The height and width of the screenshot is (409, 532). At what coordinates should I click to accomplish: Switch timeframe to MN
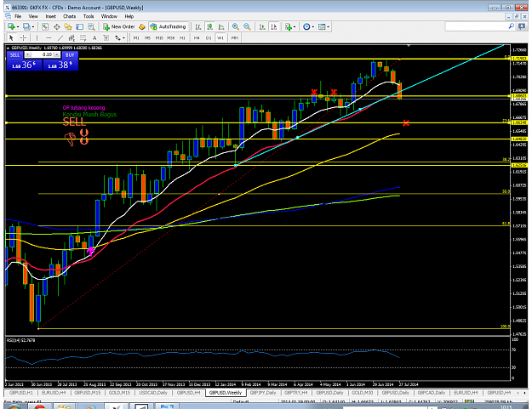(x=234, y=38)
